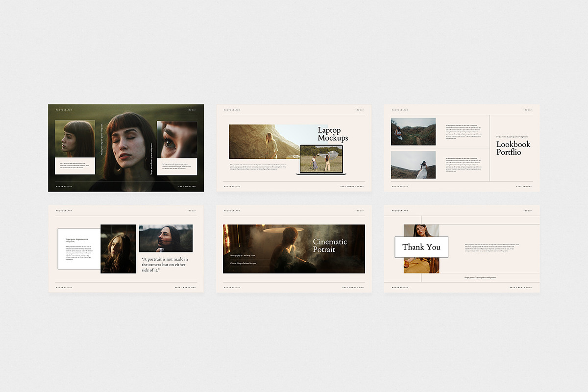
Task: Click "PAGE EIGHTEEN" footer on dark slide
Action: click(187, 187)
